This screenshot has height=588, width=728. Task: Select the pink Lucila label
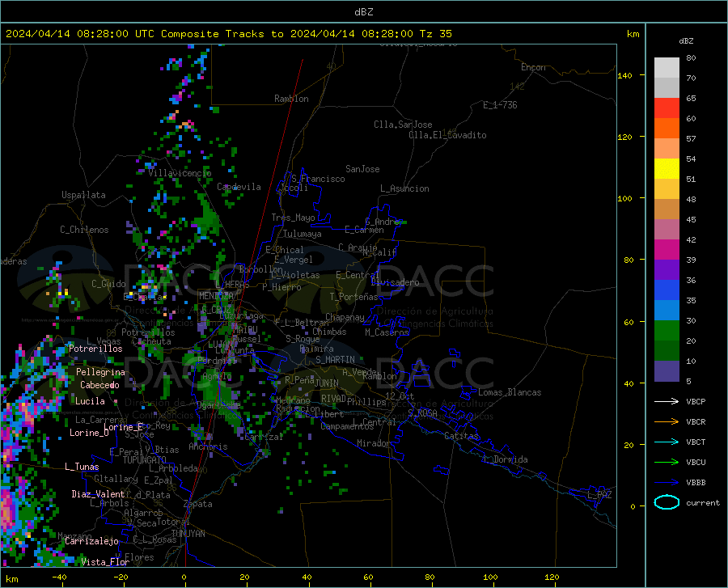pos(90,401)
